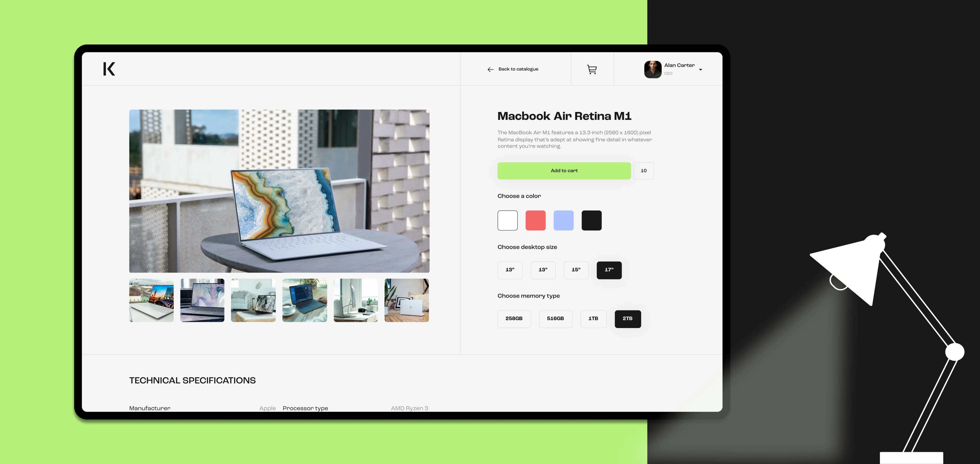View thumbnail of laptop on wooden table by sofa

253,300
